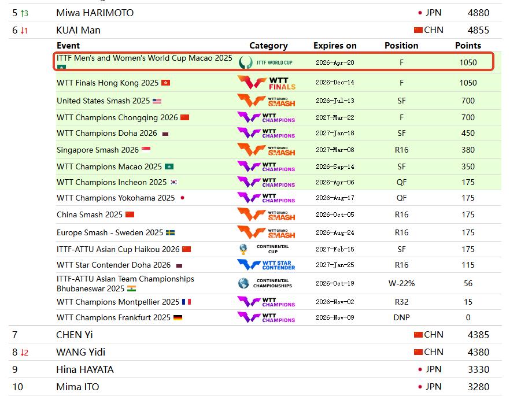The height and width of the screenshot is (396, 532).
Task: Click Indian flag beside Bhubaneswar 2025
Action: point(132,288)
